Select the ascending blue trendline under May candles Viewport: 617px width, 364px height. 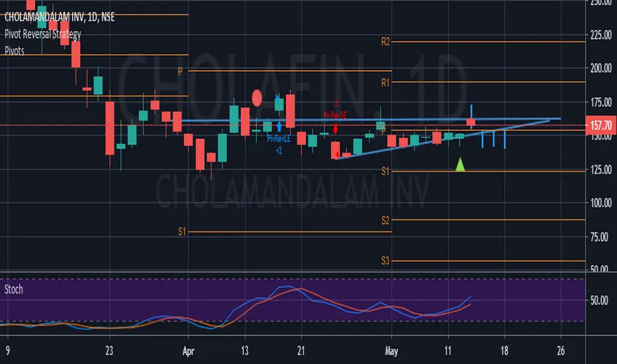pyautogui.click(x=442, y=139)
